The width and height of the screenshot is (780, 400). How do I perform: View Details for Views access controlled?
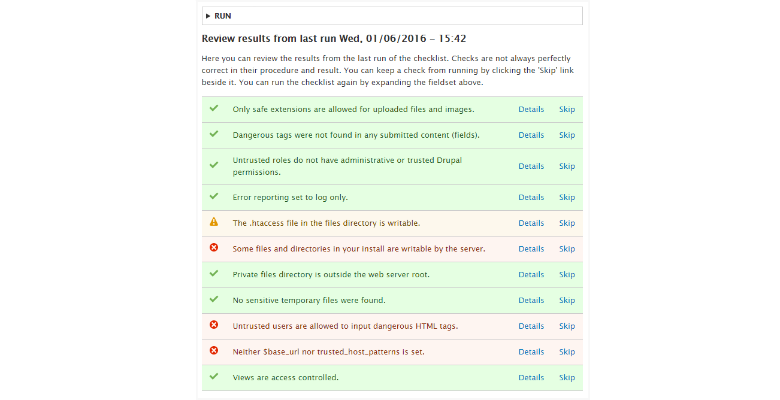(531, 377)
